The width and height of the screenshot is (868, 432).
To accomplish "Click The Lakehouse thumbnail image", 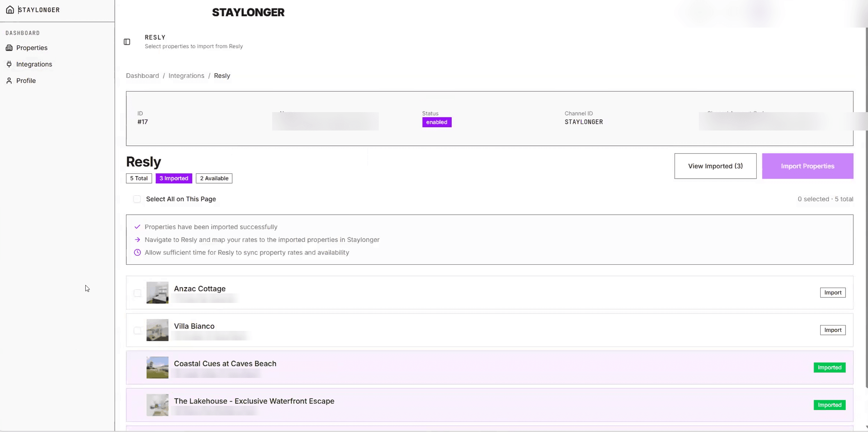I will coord(157,405).
